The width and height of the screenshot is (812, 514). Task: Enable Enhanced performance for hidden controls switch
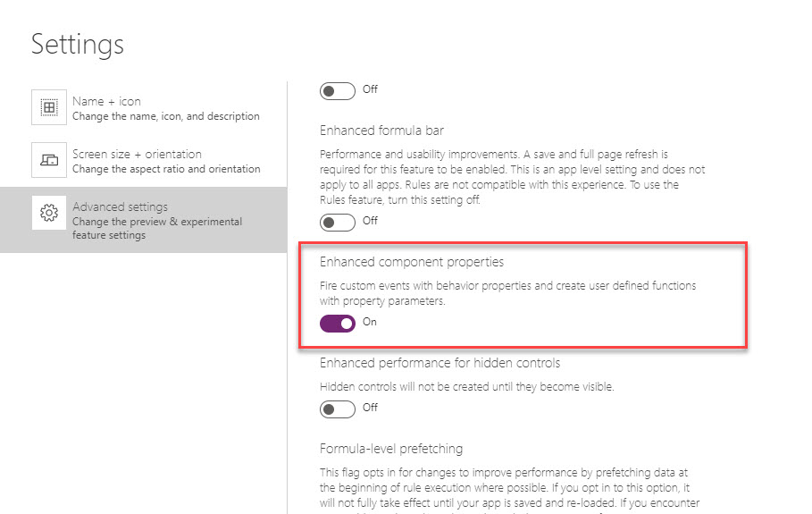point(338,409)
